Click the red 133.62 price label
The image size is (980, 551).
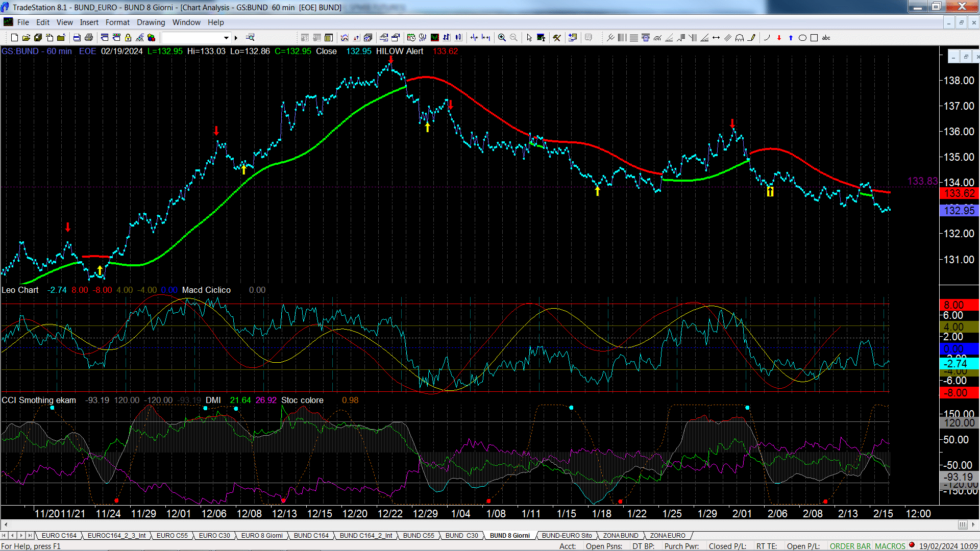(959, 193)
